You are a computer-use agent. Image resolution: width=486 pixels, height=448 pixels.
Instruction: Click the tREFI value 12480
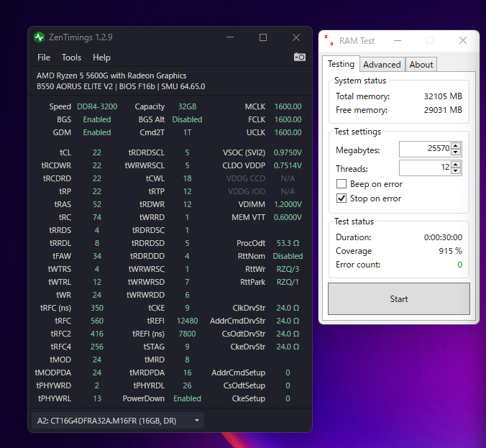click(187, 321)
